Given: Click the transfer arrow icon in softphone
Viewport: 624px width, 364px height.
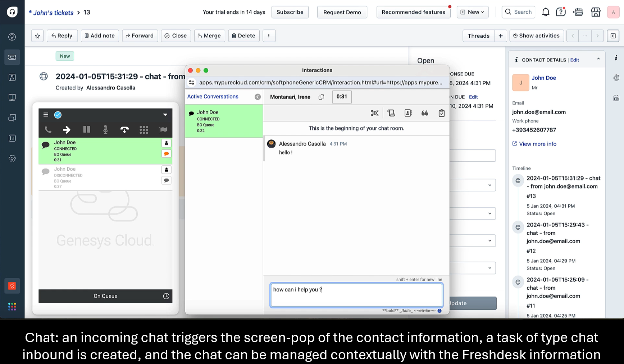Looking at the screenshot, I should pos(67,130).
